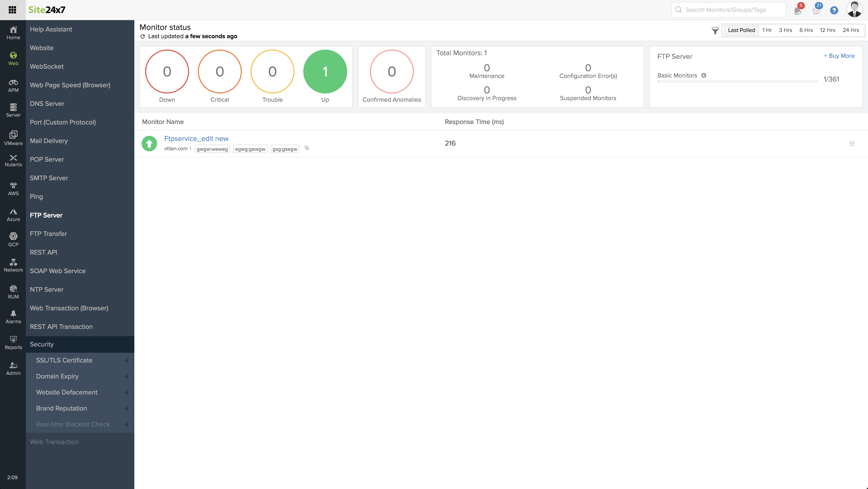This screenshot has width=868, height=489.
Task: Click the tag icon beside gsg:gsegw
Action: [307, 148]
